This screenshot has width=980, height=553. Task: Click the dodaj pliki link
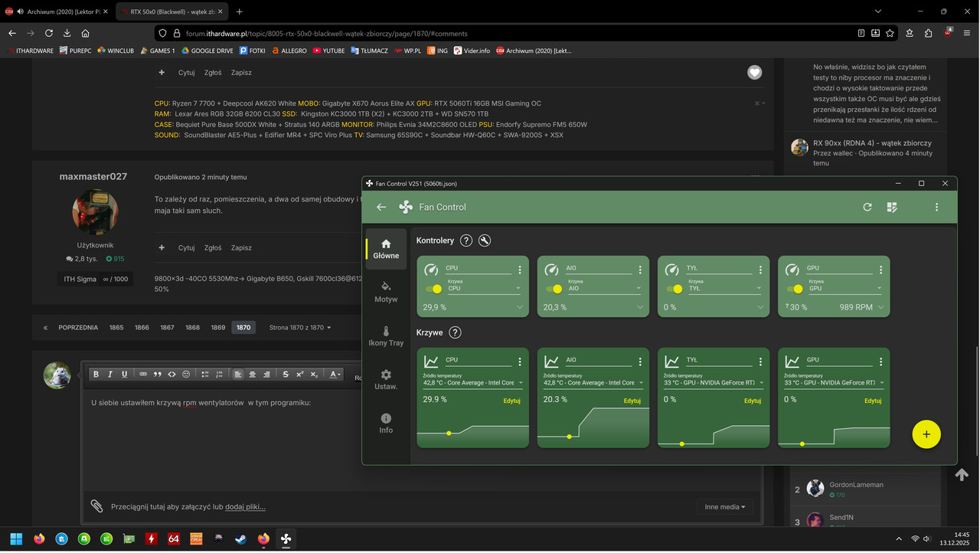pos(245,506)
